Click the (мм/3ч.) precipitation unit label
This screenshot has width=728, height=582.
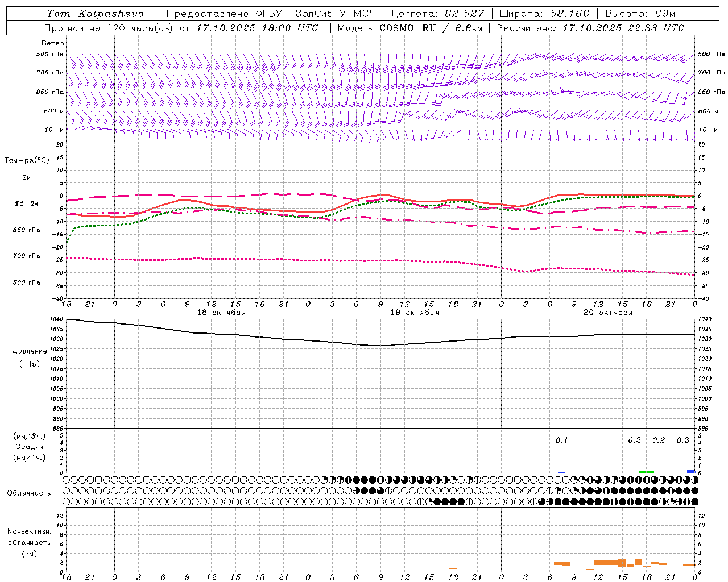(x=30, y=436)
